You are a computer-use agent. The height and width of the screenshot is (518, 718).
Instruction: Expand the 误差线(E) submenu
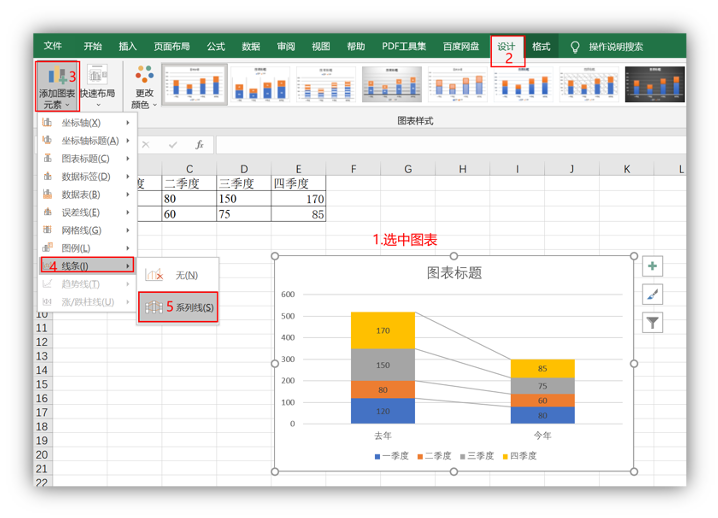(x=87, y=213)
